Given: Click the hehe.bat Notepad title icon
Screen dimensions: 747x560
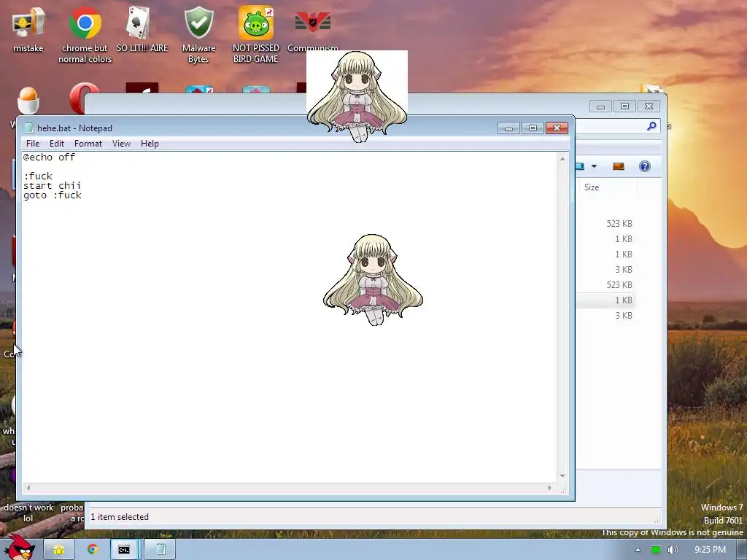Looking at the screenshot, I should pyautogui.click(x=29, y=128).
